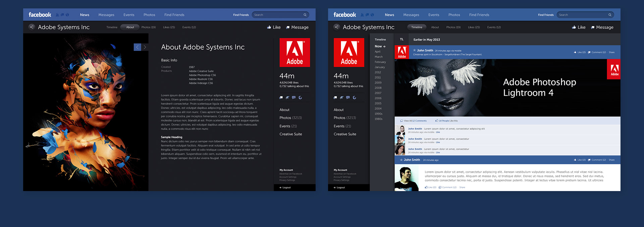Open the Likes (25) tab on the Timeline page

[474, 27]
